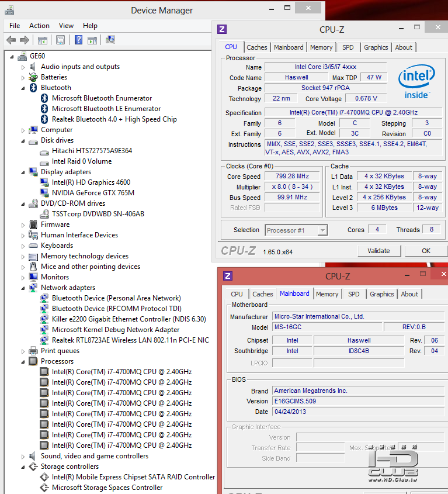Click the Realtek Bluetooth 4.0 chip icon
Image resolution: width=448 pixels, height=494 pixels.
pyautogui.click(x=44, y=119)
